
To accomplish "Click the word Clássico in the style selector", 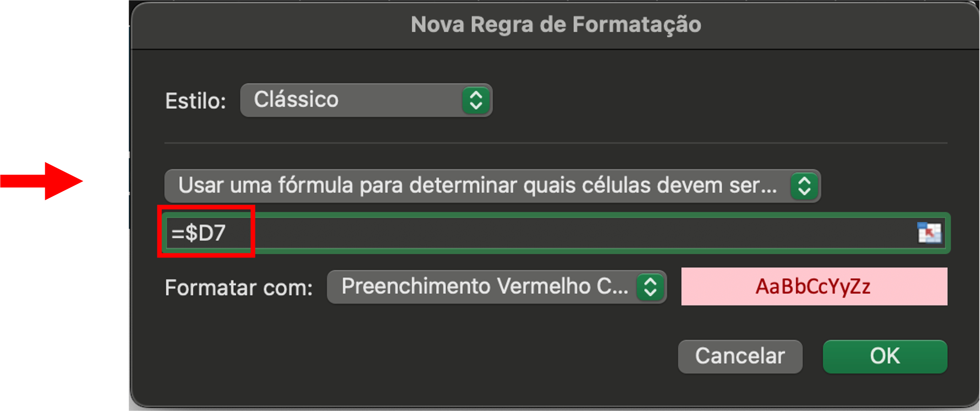I will [296, 100].
